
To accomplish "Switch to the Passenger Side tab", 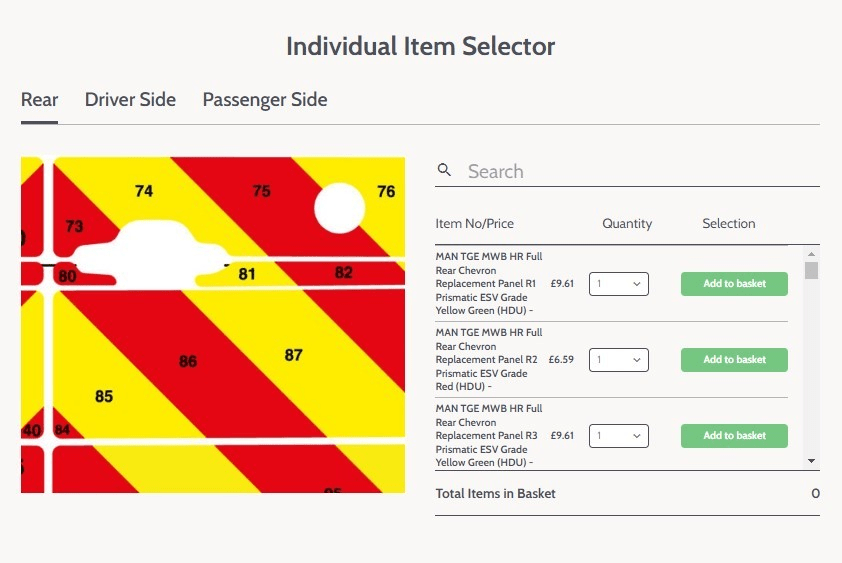I will pyautogui.click(x=265, y=100).
